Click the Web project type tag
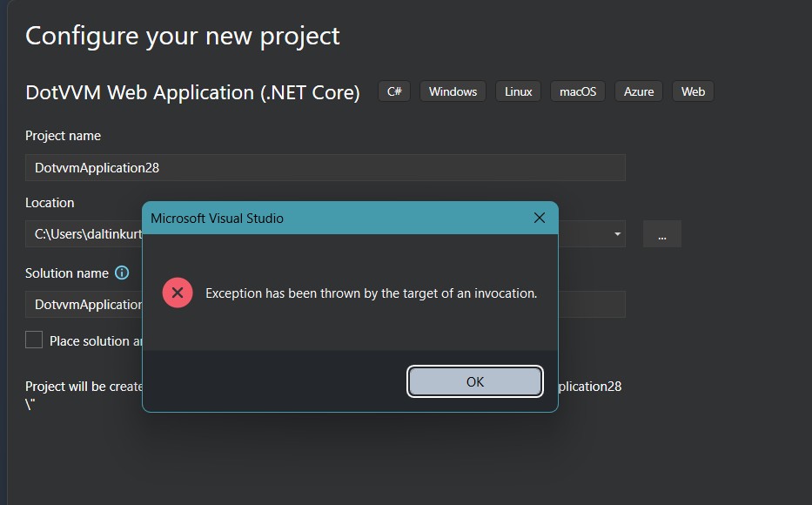 [693, 91]
